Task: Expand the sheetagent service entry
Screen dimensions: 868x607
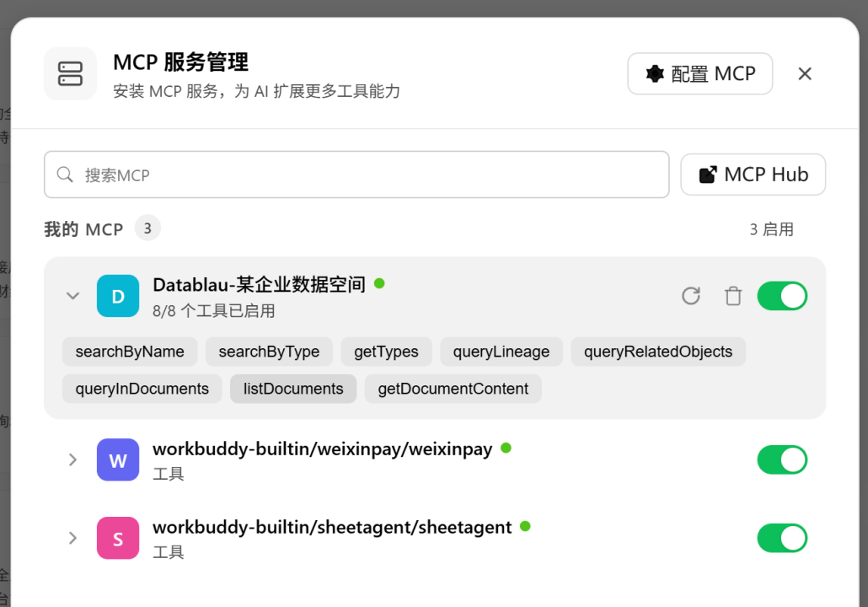Action: (72, 538)
